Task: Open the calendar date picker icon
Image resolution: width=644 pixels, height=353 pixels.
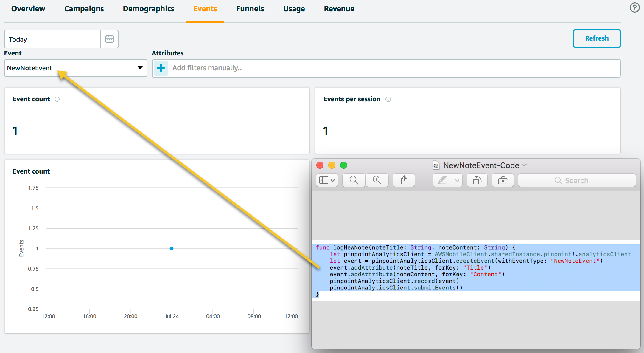Action: coord(109,39)
